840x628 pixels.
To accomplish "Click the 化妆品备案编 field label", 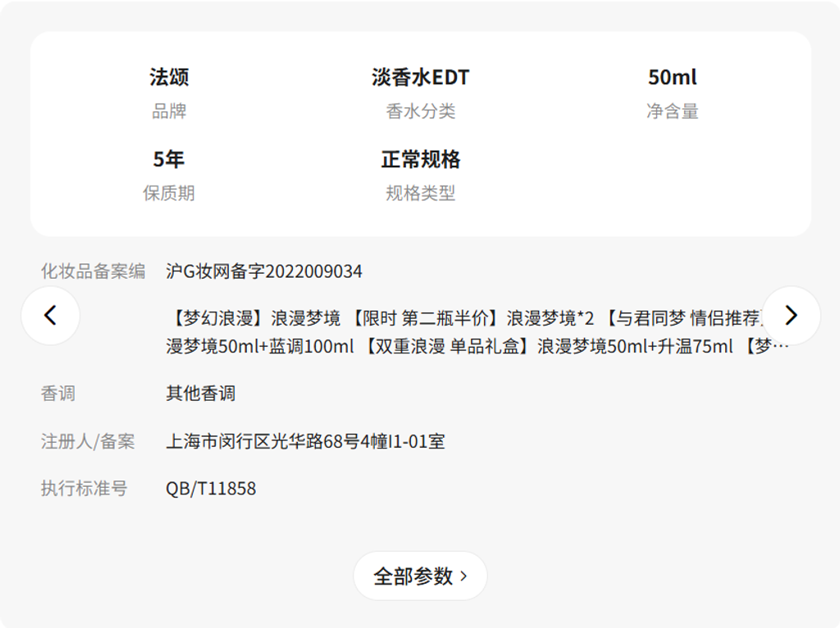I will [93, 271].
